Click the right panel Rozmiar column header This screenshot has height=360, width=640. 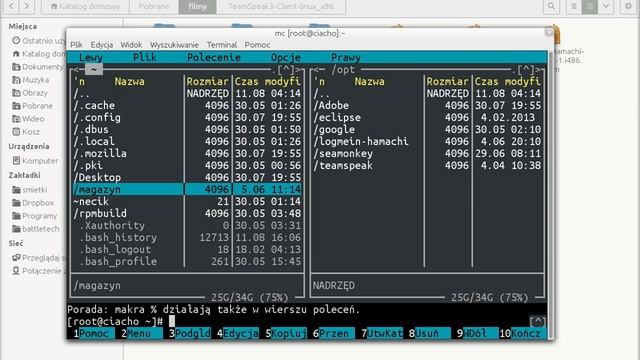point(447,82)
